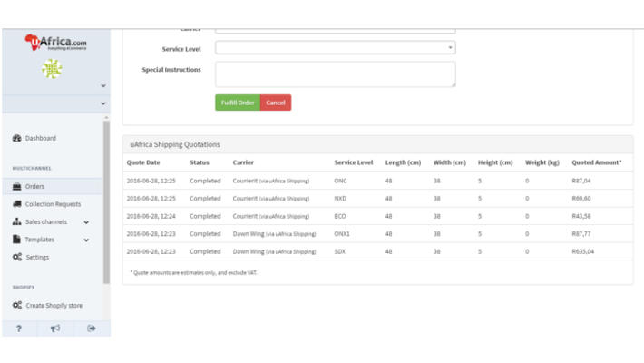Open Collection Requests menu item

tap(53, 204)
